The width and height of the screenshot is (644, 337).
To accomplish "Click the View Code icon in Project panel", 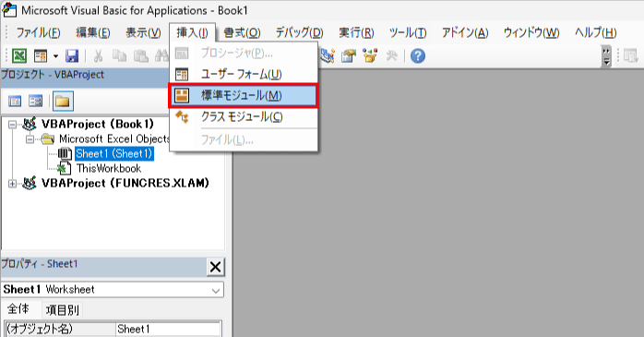I will pyautogui.click(x=15, y=102).
